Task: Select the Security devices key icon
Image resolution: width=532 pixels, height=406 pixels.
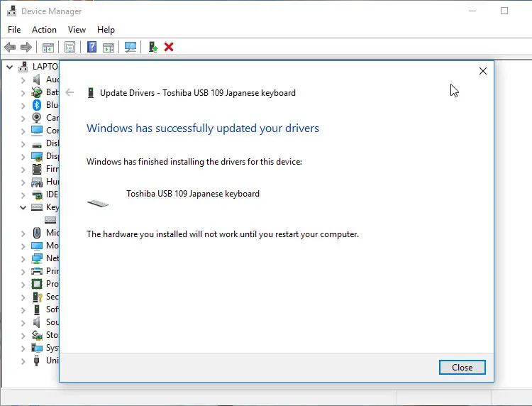Action: (37, 297)
